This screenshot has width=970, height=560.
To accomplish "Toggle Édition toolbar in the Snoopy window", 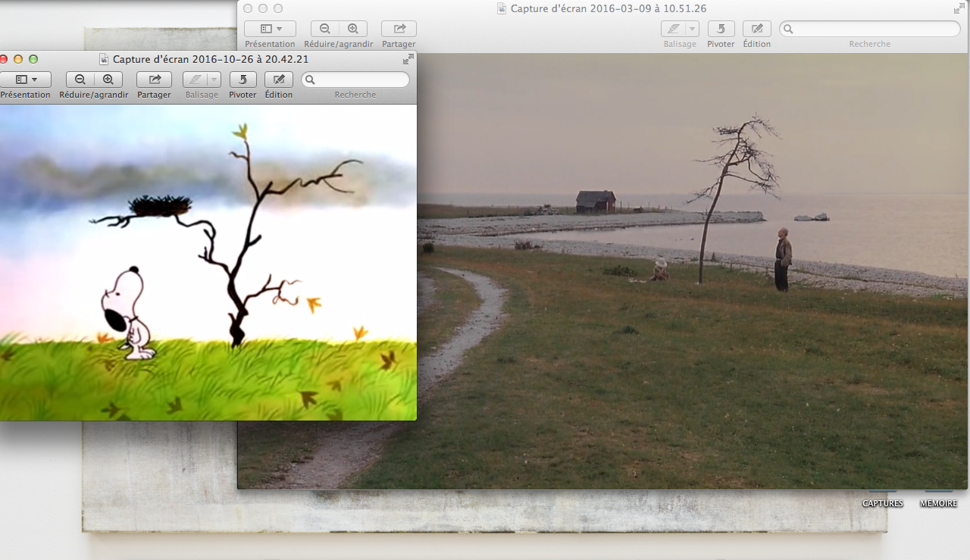I will click(x=279, y=80).
